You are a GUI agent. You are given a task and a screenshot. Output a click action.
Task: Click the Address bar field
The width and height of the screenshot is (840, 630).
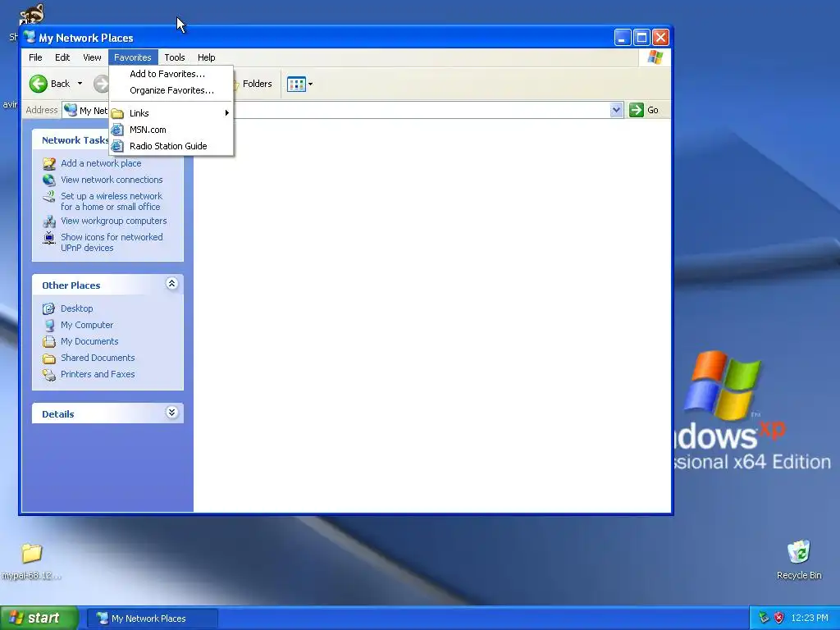pos(343,110)
